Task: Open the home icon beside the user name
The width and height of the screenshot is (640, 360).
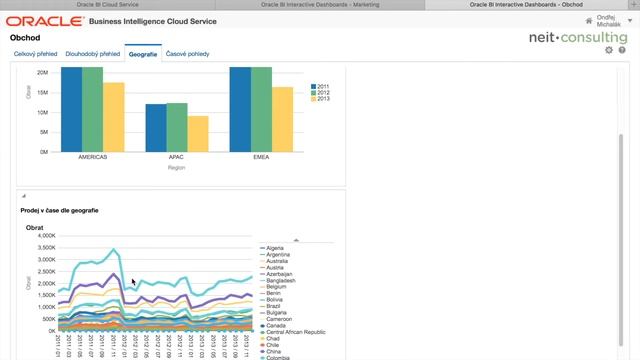Action: (589, 21)
